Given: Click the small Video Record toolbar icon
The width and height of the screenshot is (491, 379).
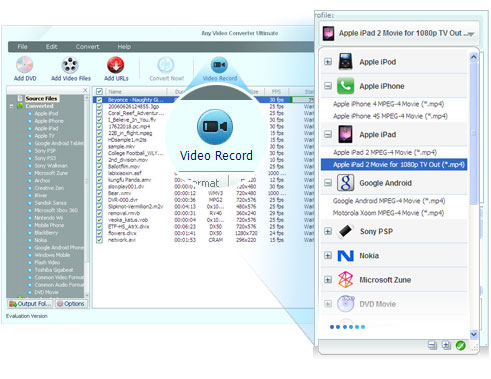Looking at the screenshot, I should (219, 65).
